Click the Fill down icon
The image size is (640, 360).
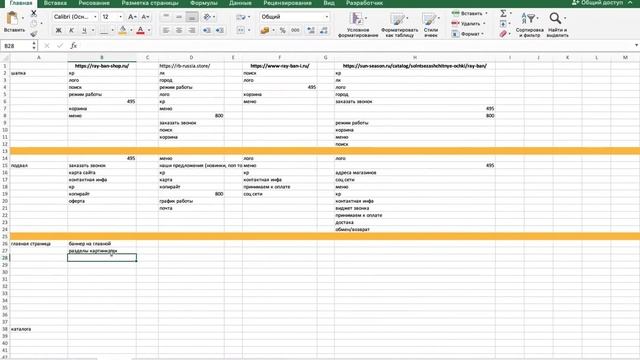coord(503,24)
